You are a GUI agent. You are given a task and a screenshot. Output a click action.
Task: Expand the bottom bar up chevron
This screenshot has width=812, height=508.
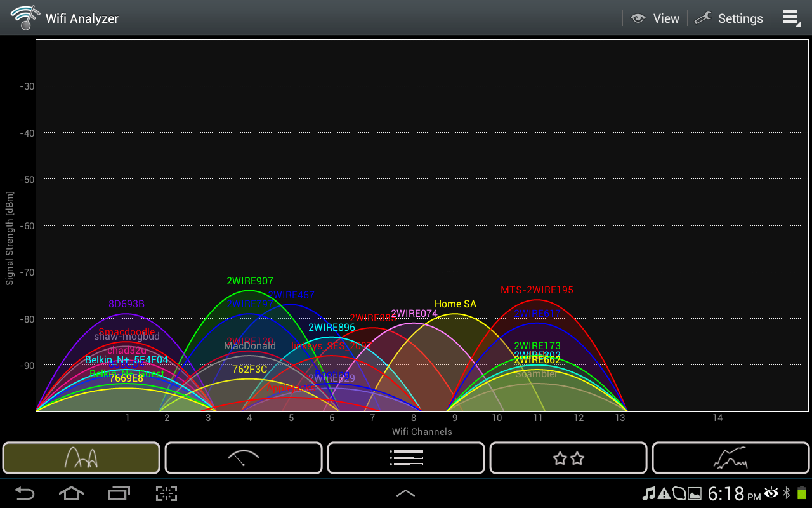(x=406, y=493)
